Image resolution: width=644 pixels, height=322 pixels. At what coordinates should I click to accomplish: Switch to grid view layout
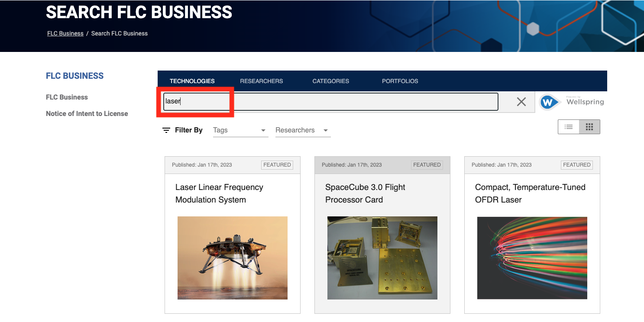[x=589, y=127]
